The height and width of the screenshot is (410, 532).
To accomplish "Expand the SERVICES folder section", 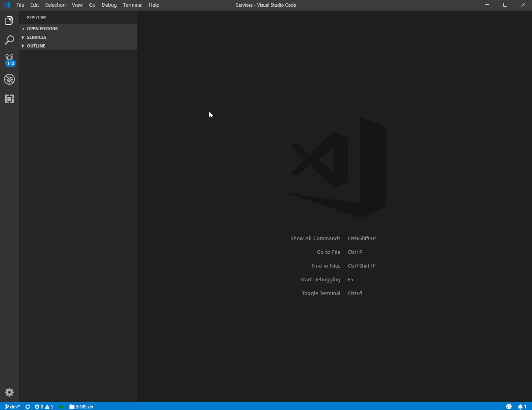I will (78, 37).
